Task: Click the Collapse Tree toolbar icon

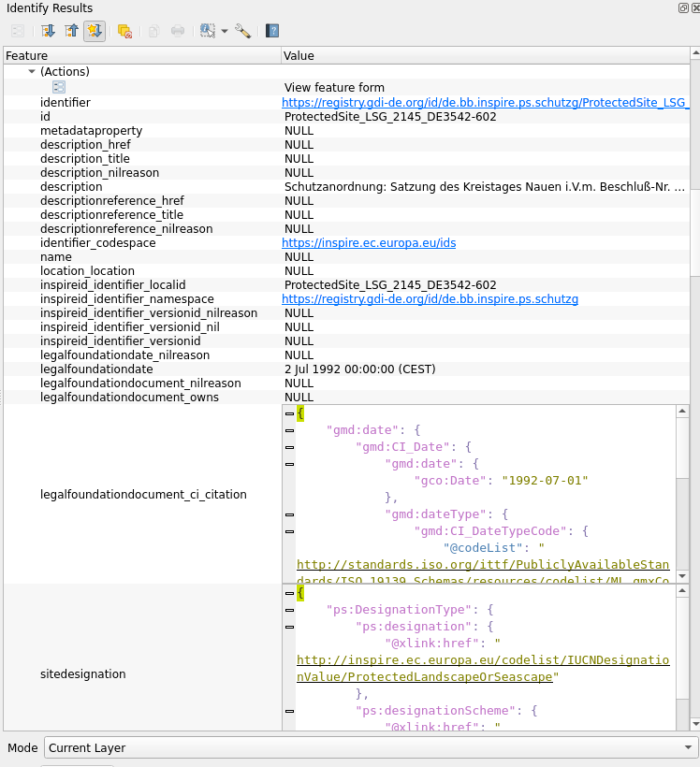Action: pos(71,31)
